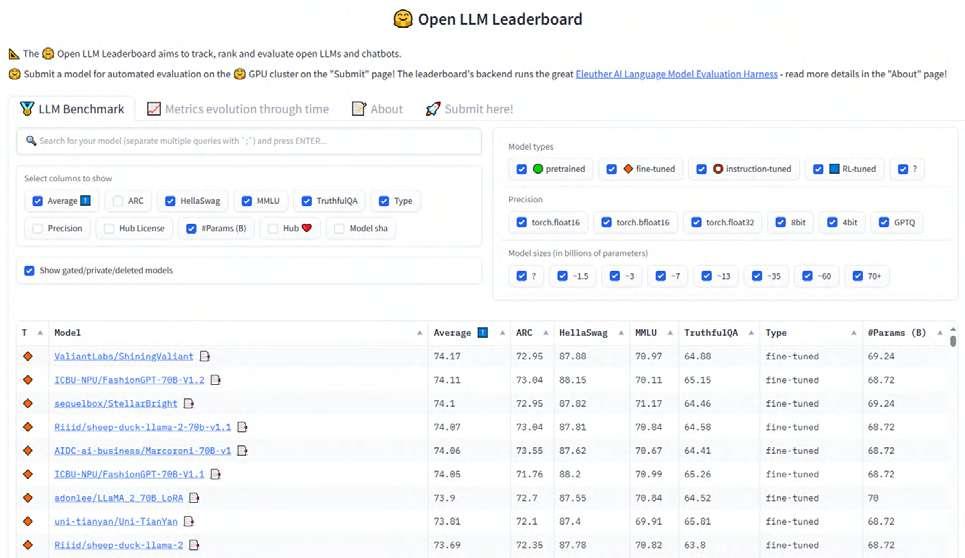Open the sequelbox/StellarBright model link
This screenshot has height=558, width=965.
(x=116, y=404)
